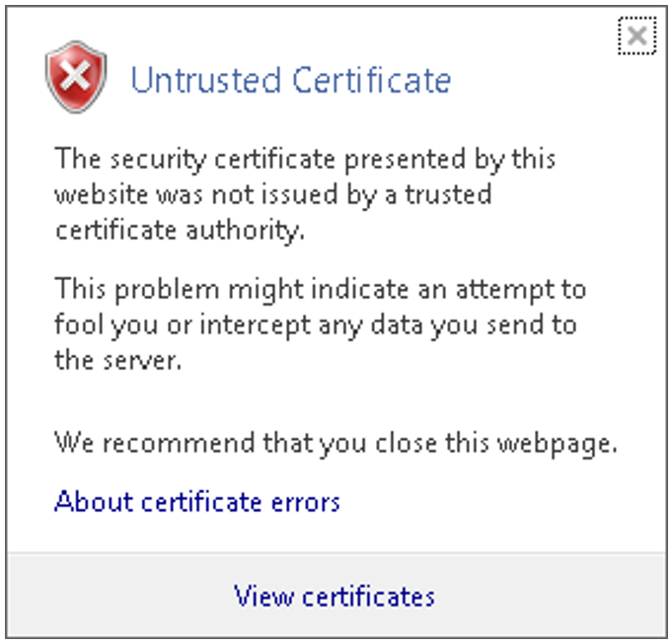Open the View certificates link
The image size is (672, 644).
335,596
